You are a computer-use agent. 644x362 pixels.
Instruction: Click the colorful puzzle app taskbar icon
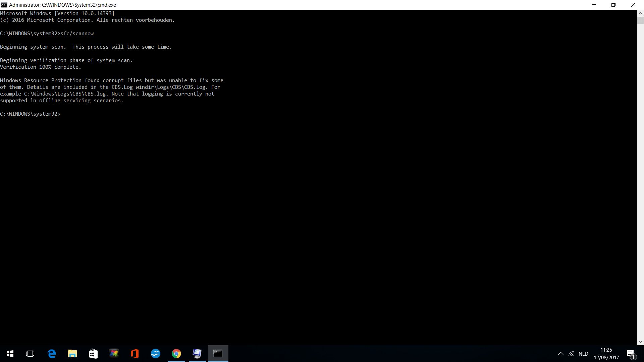114,354
